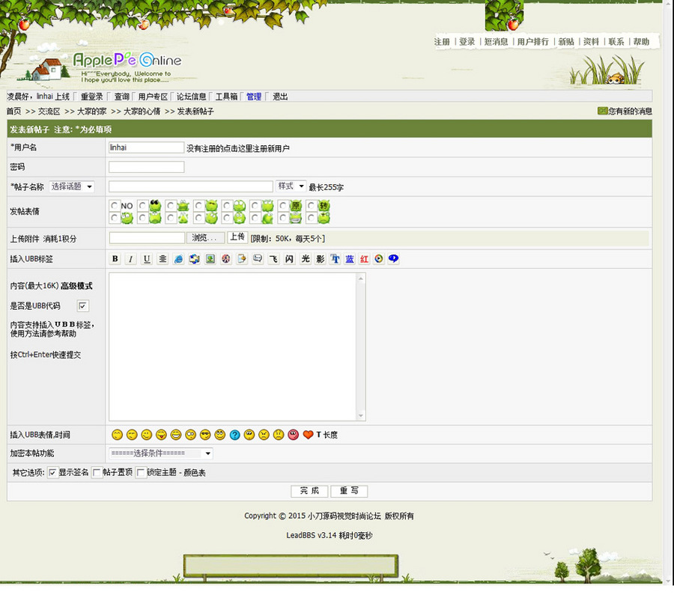Click the insert image UBB icon
674x616 pixels.
[212, 259]
